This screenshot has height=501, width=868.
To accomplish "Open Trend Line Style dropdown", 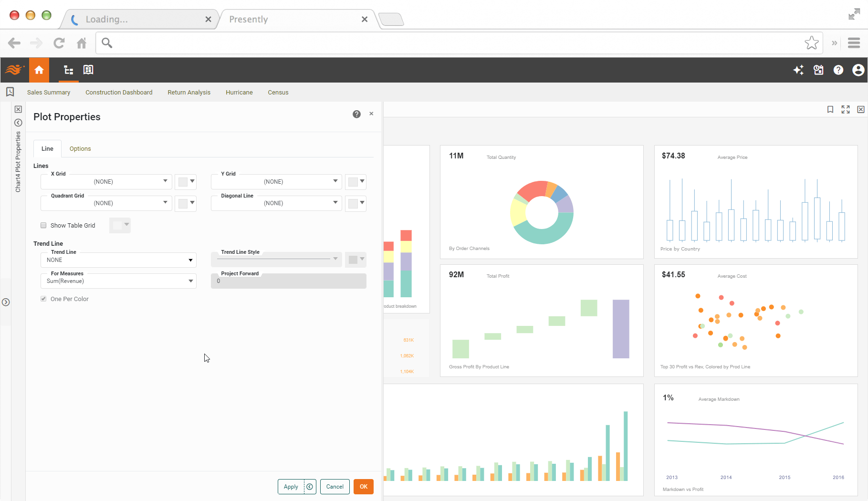I will pyautogui.click(x=276, y=259).
